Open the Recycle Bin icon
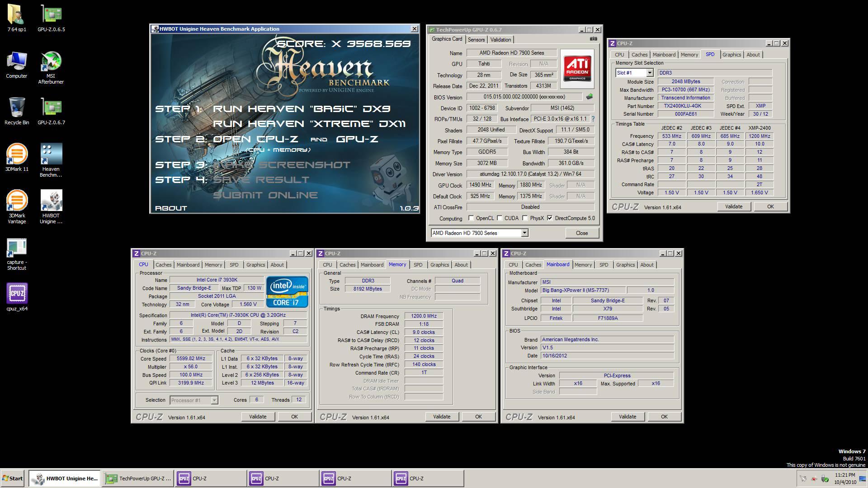 17,111
